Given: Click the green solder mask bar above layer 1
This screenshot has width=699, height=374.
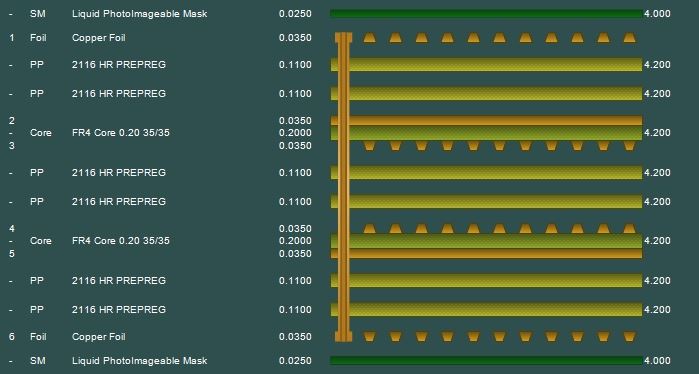Looking at the screenshot, I should [486, 14].
